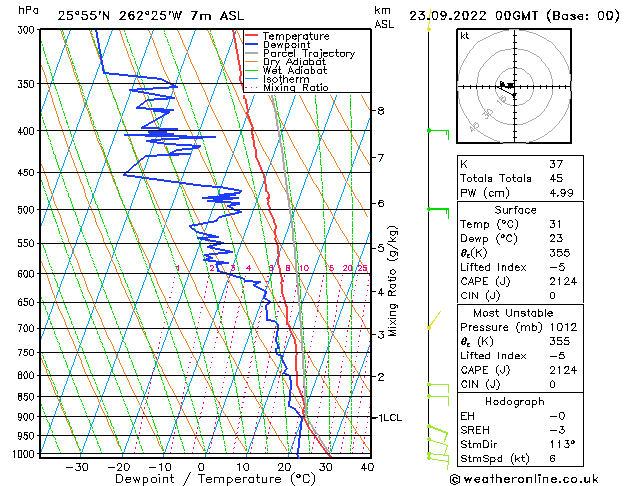This screenshot has width=629, height=486.
Task: Click the 'km ASL' altitude axis label
Action: [x=384, y=17]
